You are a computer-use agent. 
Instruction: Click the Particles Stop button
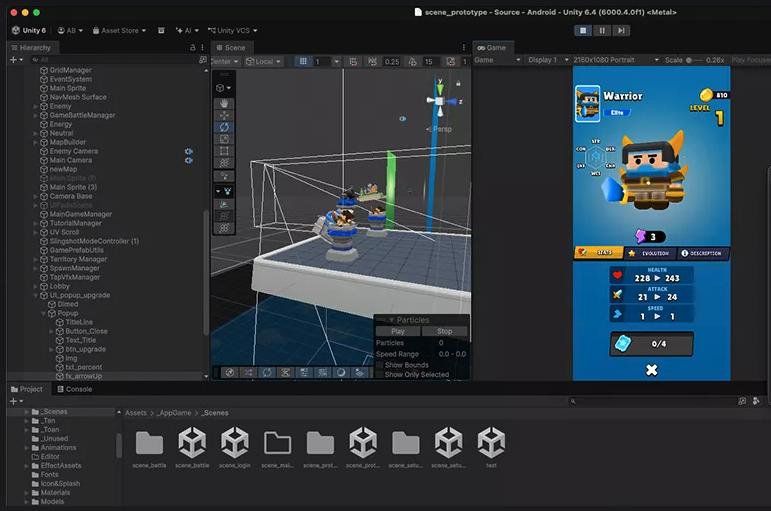(445, 331)
